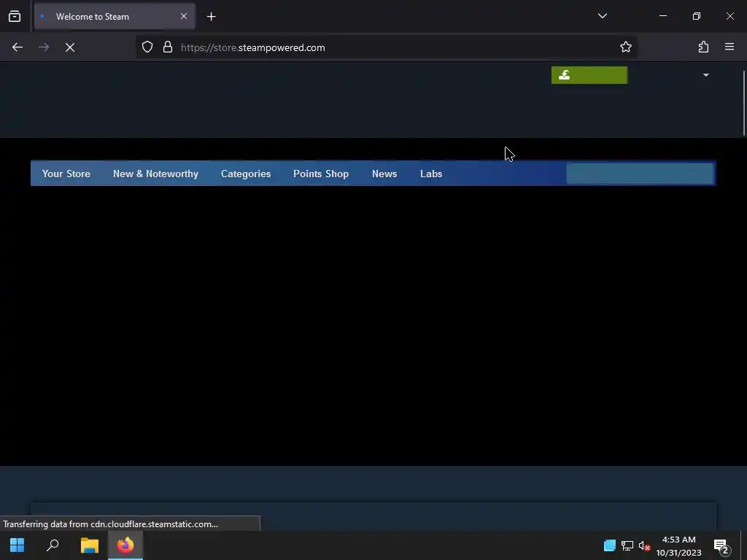
Task: Open the Your Store menu
Action: [x=66, y=174]
